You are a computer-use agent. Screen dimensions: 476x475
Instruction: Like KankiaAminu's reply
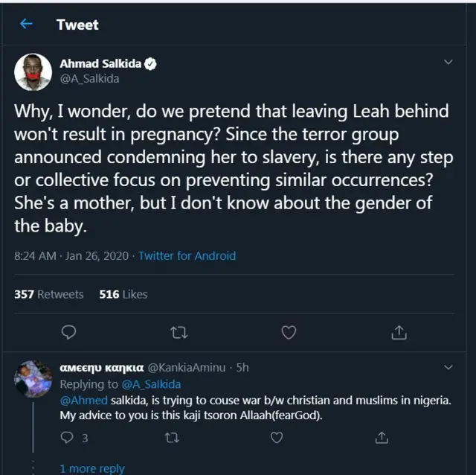coord(277,439)
